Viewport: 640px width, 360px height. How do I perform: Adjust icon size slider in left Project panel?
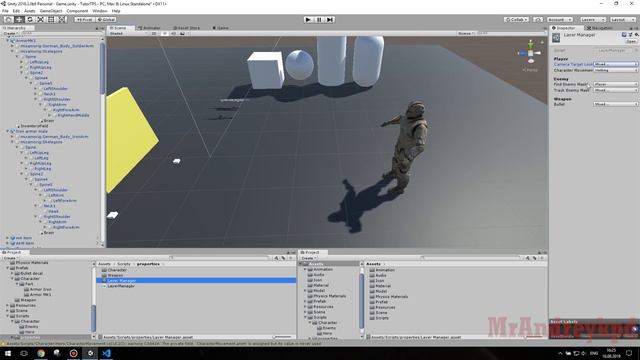283,337
